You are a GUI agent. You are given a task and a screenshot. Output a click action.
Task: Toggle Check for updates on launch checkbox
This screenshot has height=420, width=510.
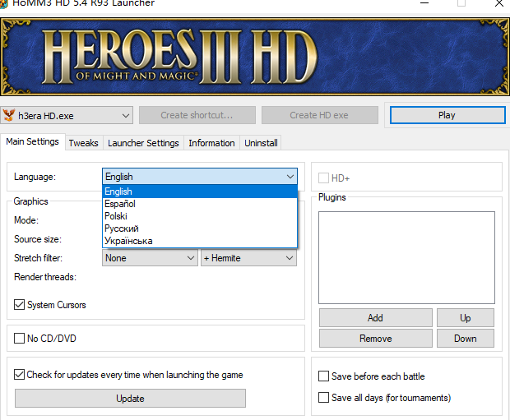[x=19, y=375]
